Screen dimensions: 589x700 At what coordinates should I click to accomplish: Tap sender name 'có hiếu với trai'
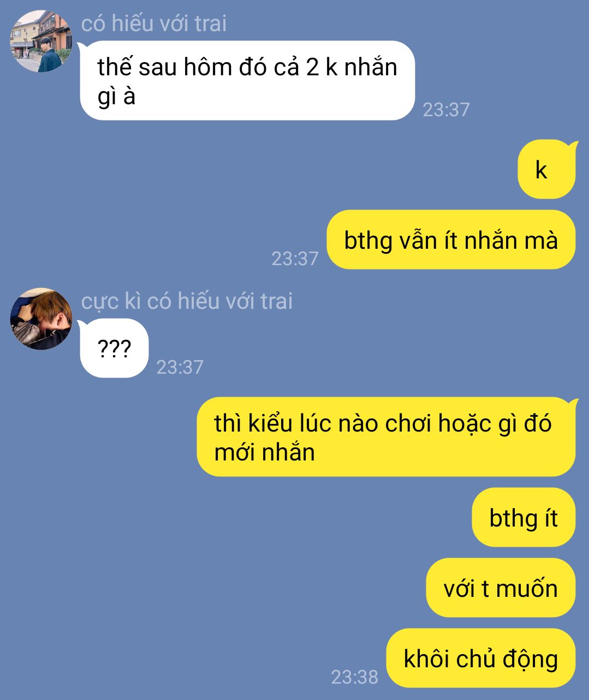153,23
